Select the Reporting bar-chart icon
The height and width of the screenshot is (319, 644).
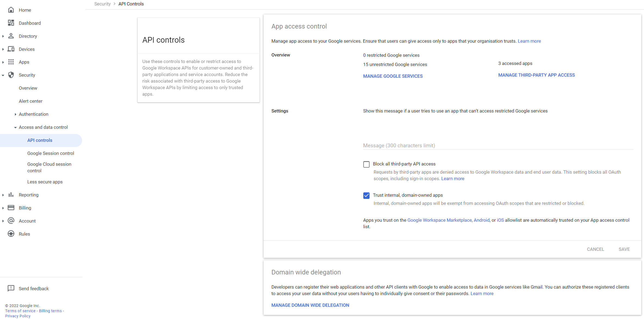point(11,195)
